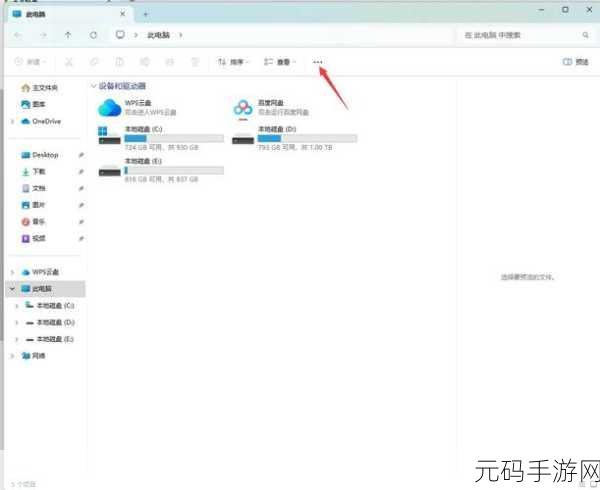
Task: Navigate up one folder level
Action: tap(68, 35)
